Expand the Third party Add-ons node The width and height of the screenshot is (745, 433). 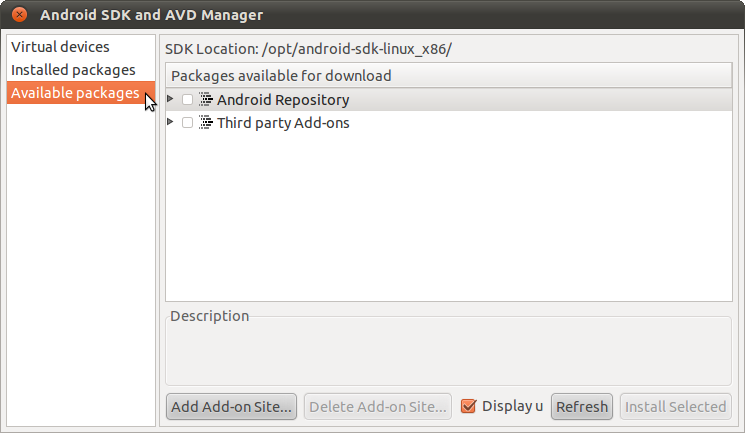point(170,122)
